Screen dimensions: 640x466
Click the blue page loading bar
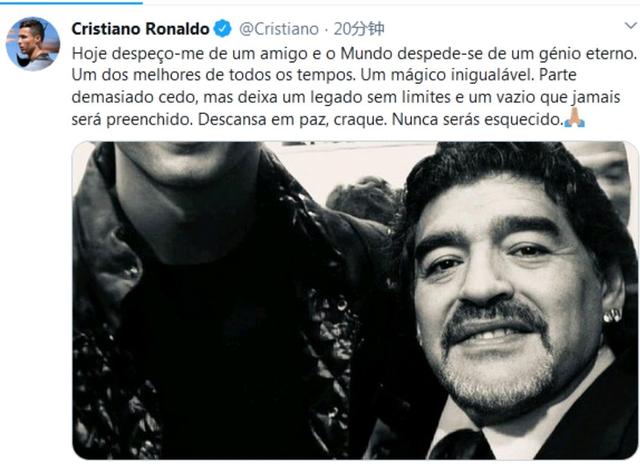pos(71,2)
